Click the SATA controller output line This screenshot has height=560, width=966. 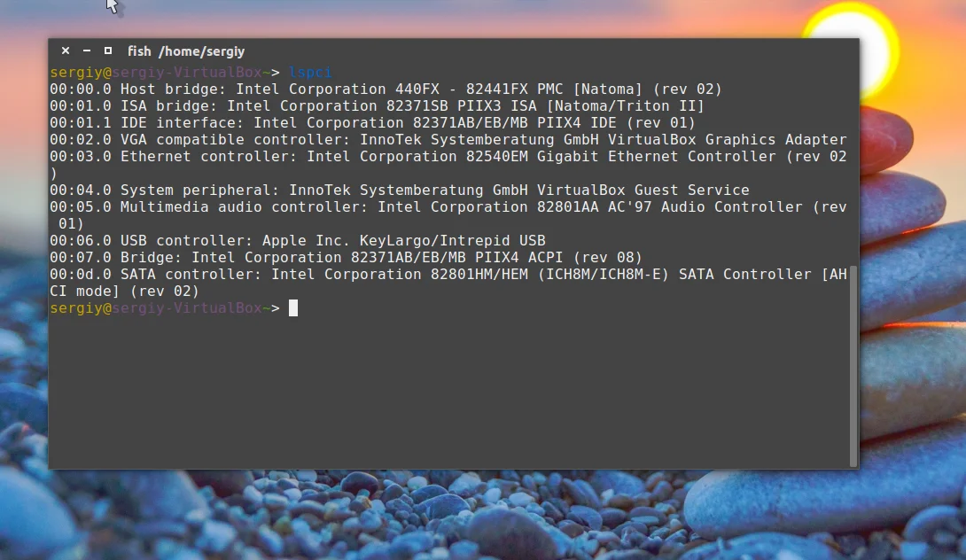point(448,275)
